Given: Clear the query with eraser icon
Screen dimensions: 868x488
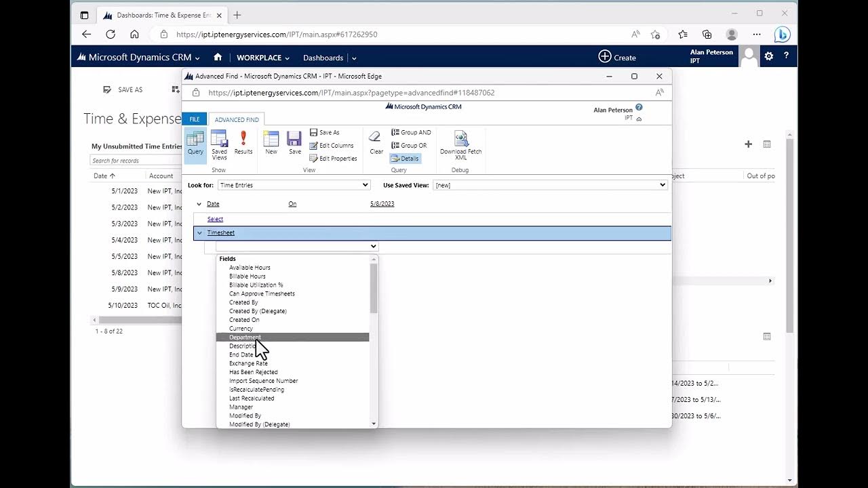Looking at the screenshot, I should [376, 143].
